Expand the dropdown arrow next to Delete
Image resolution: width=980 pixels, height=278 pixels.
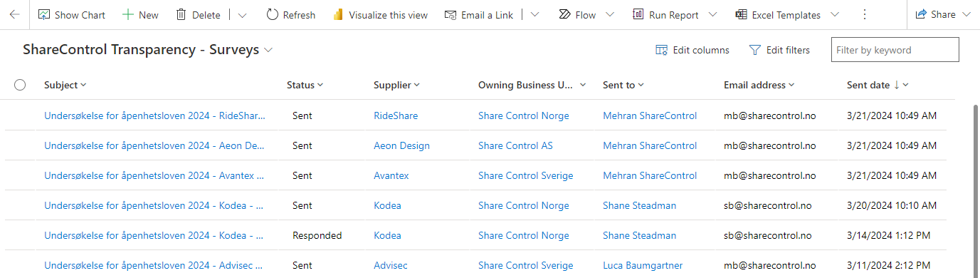(x=243, y=14)
